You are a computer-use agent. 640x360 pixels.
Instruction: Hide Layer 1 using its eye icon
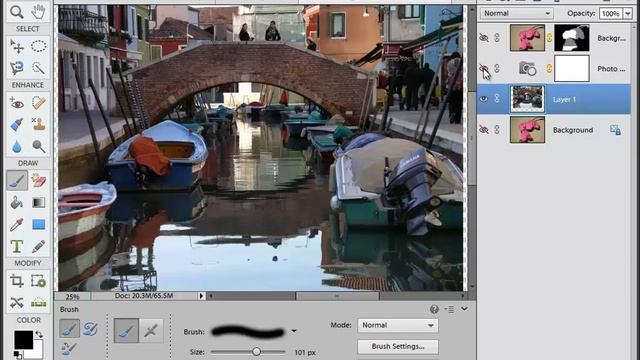tap(484, 99)
